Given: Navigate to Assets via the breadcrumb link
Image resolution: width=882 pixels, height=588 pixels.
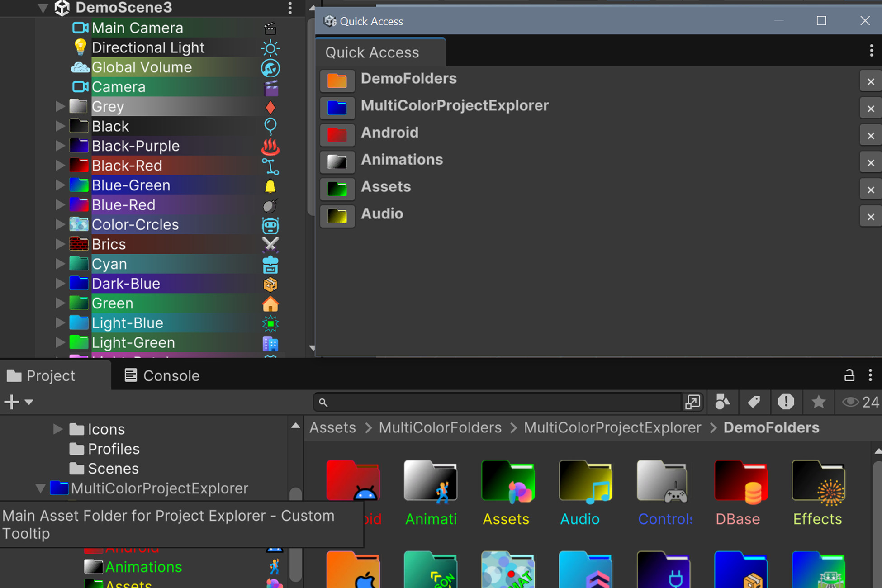Looking at the screenshot, I should click(332, 427).
